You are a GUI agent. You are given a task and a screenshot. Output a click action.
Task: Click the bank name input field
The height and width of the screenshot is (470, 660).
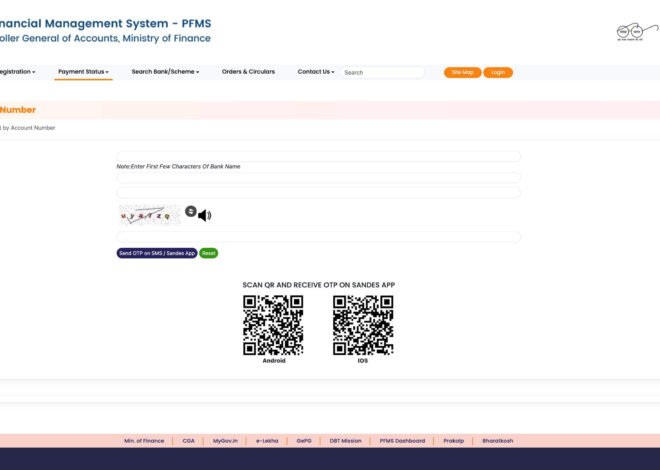coord(319,157)
